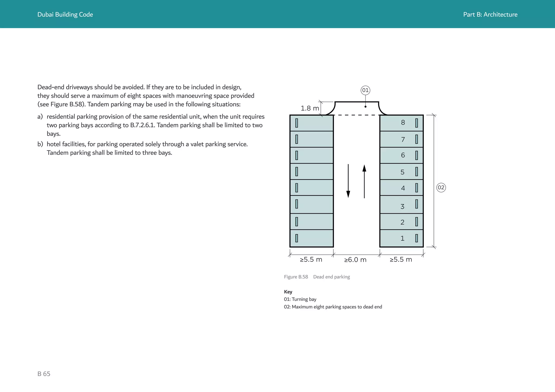The image size is (555, 392).
Task: Click '02: Maximum eight parking spaces to dead end'
Action: (333, 307)
